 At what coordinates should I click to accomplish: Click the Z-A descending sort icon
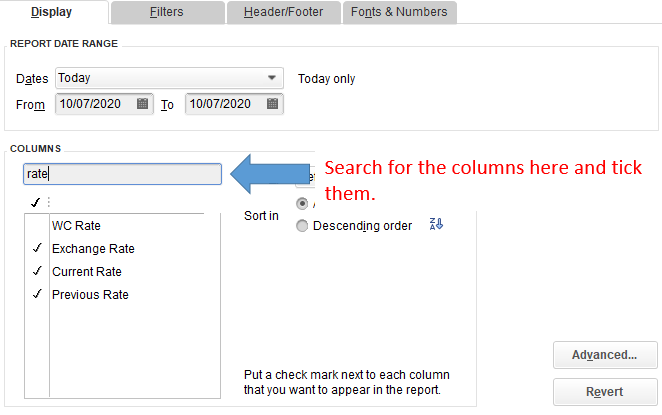tap(436, 224)
